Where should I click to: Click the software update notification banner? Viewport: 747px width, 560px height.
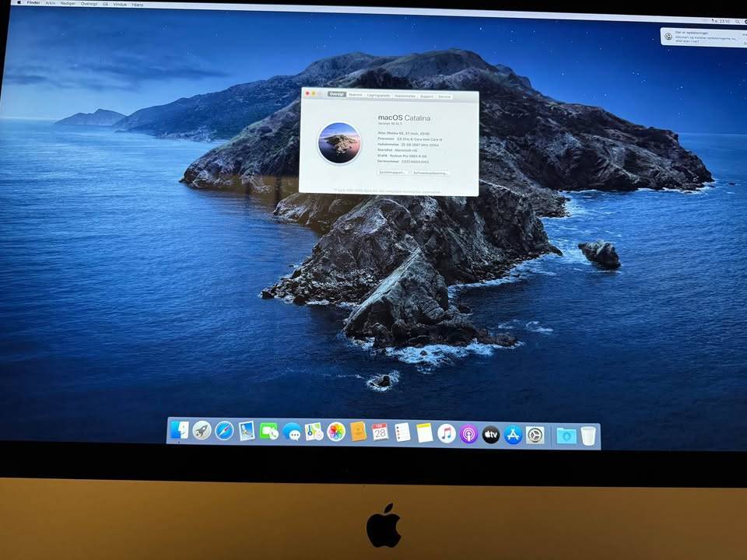coord(703,37)
